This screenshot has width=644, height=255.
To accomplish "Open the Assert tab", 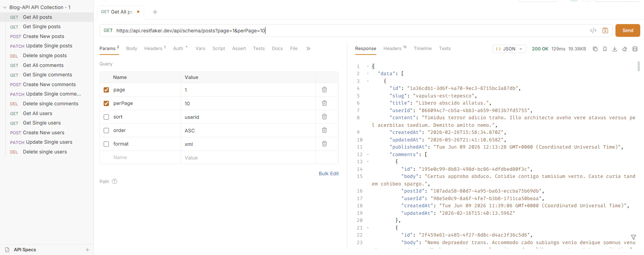I will [239, 49].
